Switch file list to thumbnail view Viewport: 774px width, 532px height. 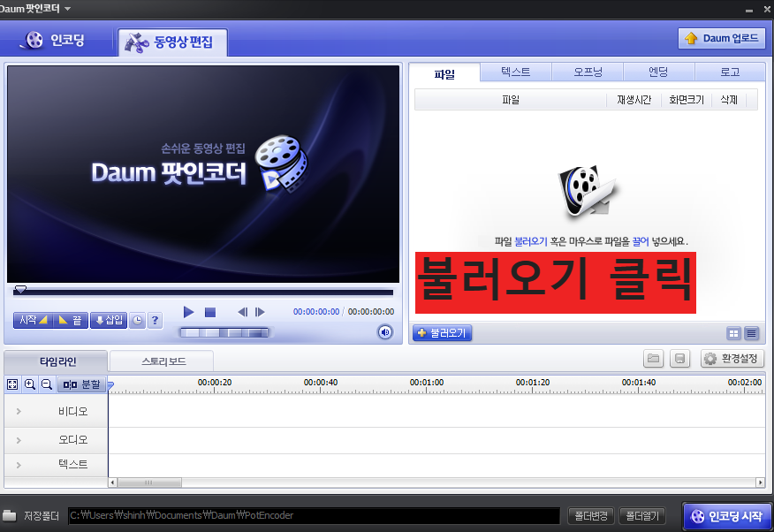point(734,334)
